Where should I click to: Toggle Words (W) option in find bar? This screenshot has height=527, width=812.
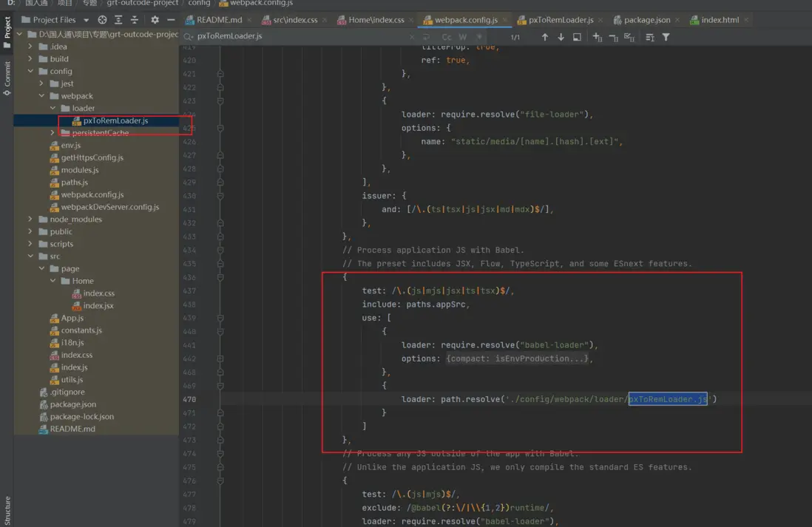(462, 37)
